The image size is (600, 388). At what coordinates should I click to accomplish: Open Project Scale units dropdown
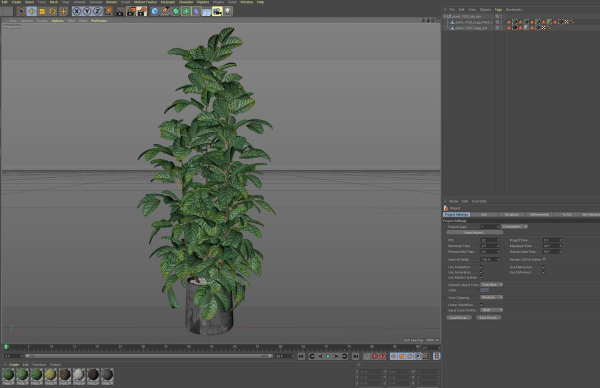pyautogui.click(x=514, y=227)
